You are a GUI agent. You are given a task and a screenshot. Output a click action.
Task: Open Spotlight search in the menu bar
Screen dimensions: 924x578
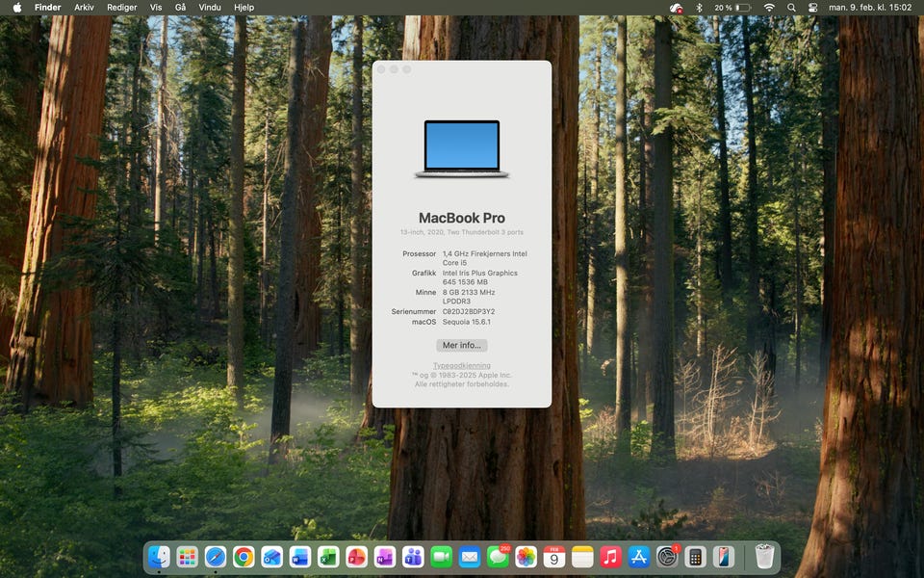(x=791, y=8)
